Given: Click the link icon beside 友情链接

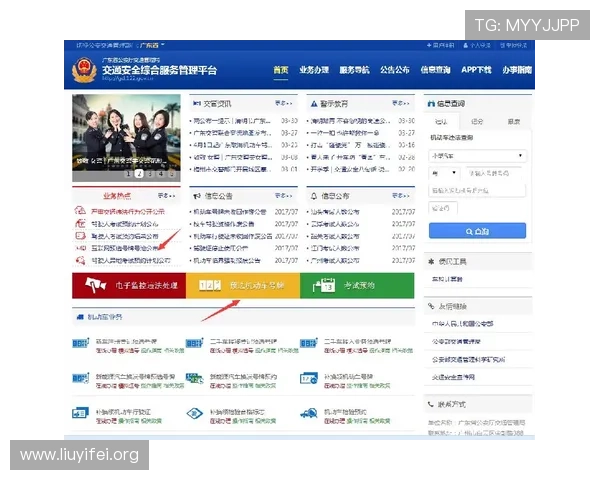Looking at the screenshot, I should click(x=431, y=306).
